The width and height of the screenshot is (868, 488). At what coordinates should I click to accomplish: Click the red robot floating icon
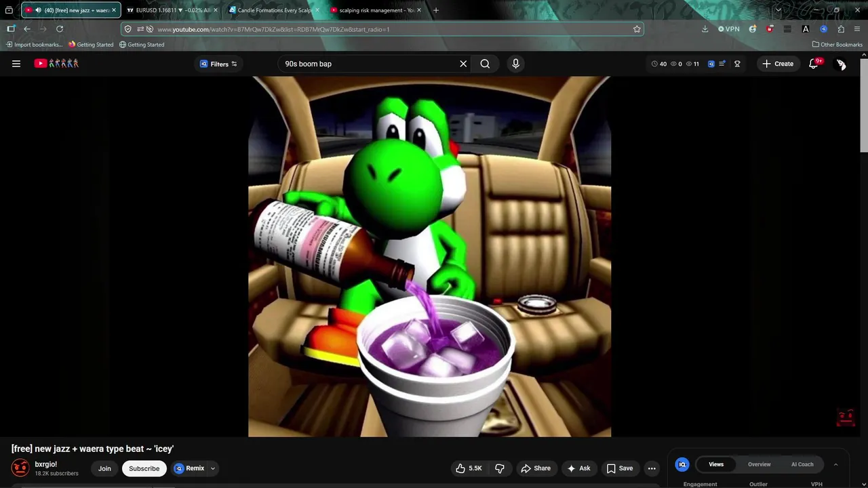pos(846,418)
